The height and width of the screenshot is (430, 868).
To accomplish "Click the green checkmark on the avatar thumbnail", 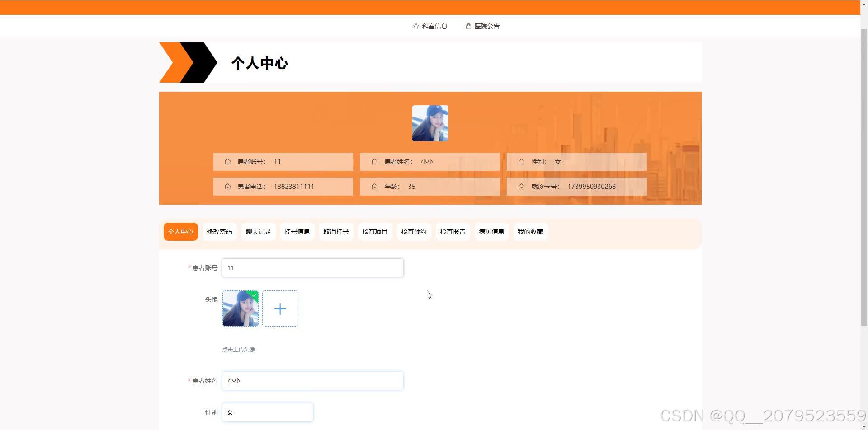I will point(254,295).
